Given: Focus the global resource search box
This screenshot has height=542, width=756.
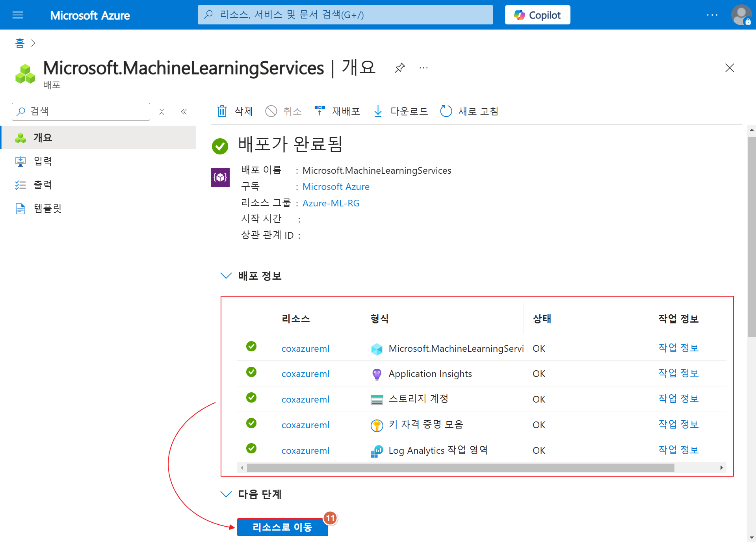Looking at the screenshot, I should (345, 15).
